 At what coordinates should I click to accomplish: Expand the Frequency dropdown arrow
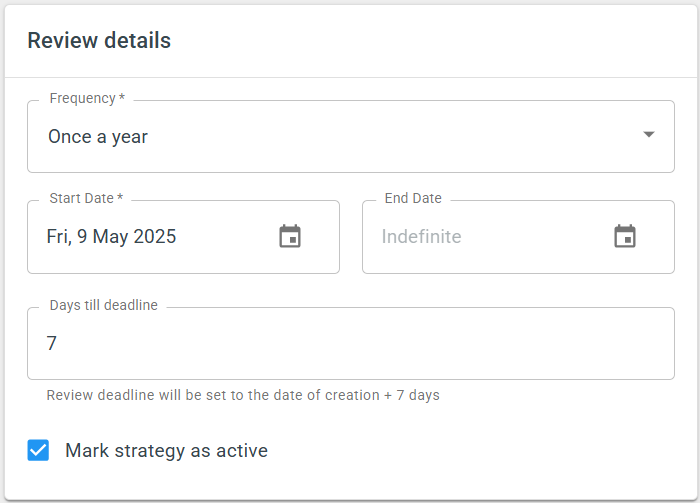tap(649, 134)
